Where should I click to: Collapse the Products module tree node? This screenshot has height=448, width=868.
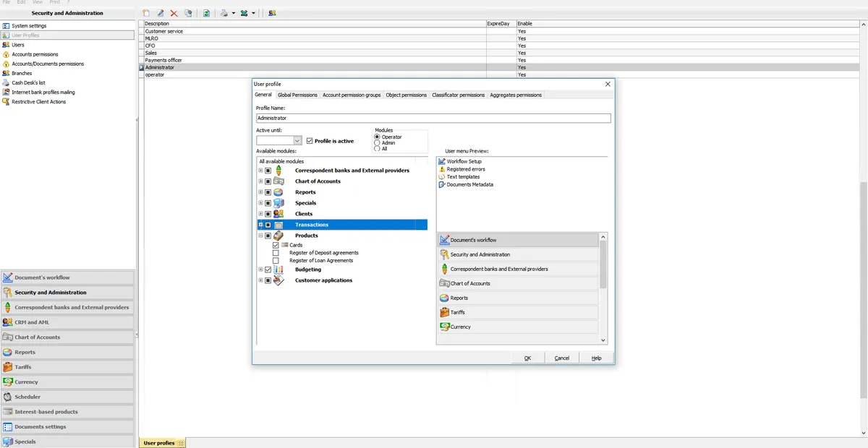(260, 236)
